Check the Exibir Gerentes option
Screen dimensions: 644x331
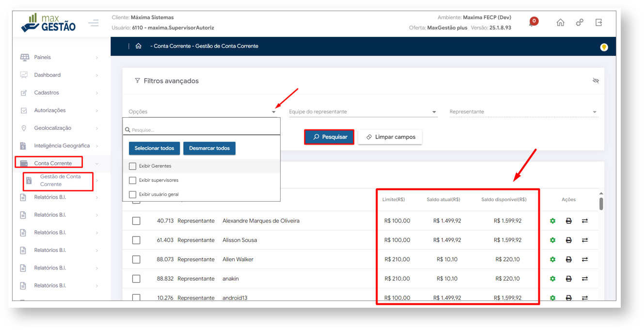click(133, 166)
